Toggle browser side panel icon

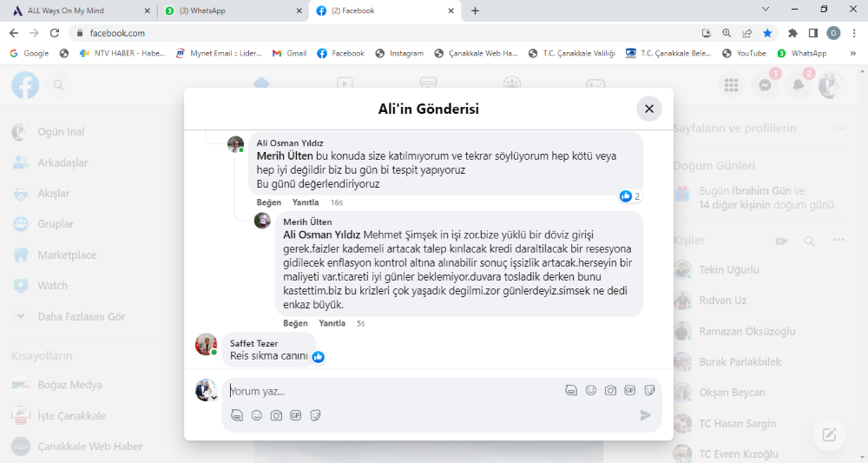(813, 33)
